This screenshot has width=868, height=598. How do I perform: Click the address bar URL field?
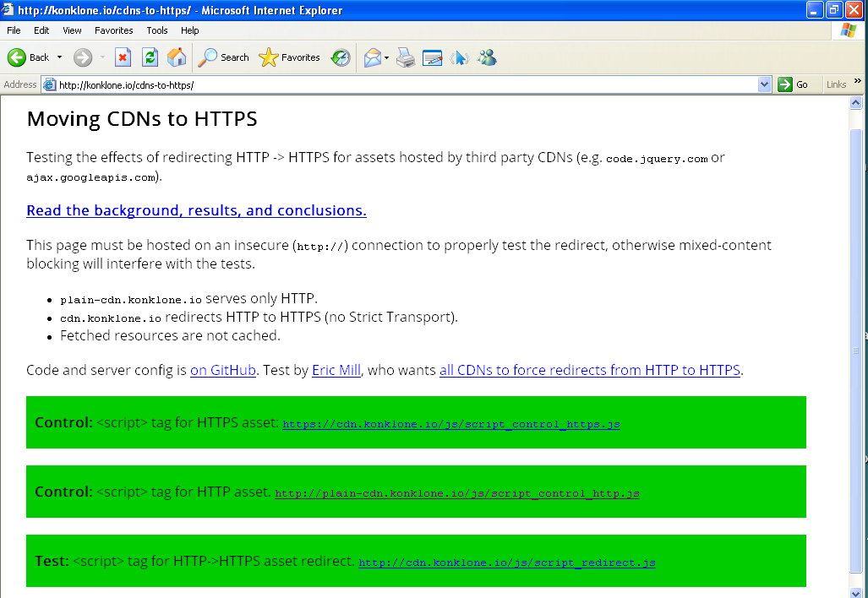pyautogui.click(x=407, y=84)
